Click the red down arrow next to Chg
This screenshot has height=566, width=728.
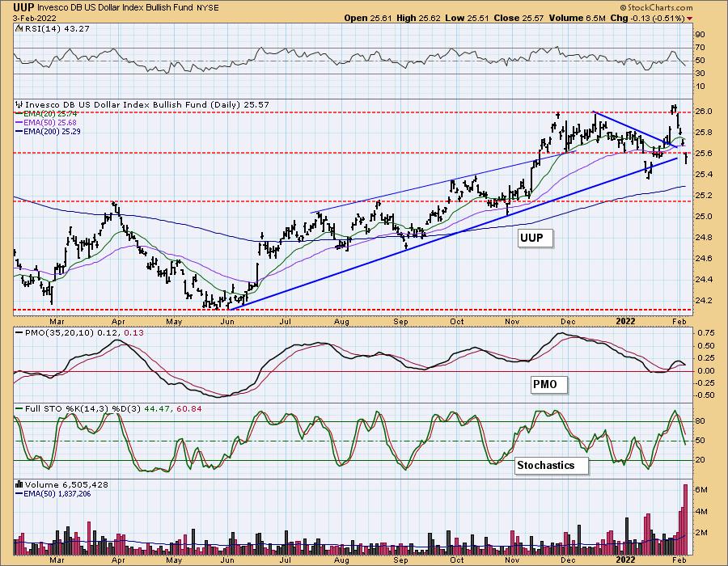click(689, 19)
